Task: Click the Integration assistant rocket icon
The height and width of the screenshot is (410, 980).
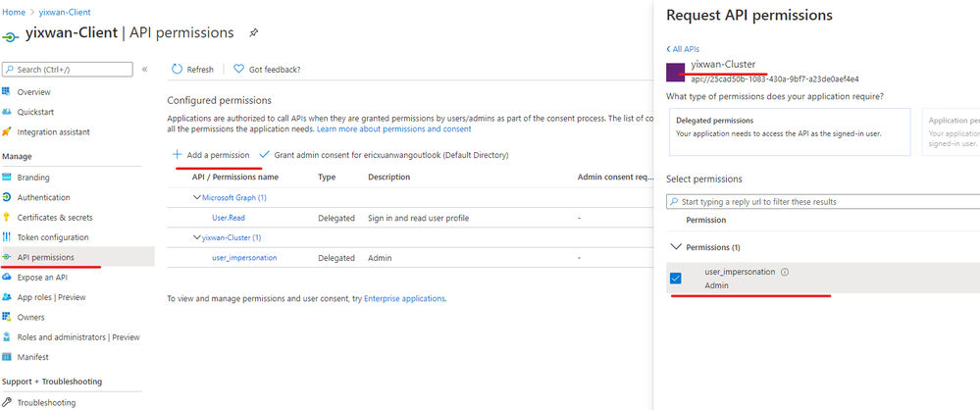Action: pos(7,131)
